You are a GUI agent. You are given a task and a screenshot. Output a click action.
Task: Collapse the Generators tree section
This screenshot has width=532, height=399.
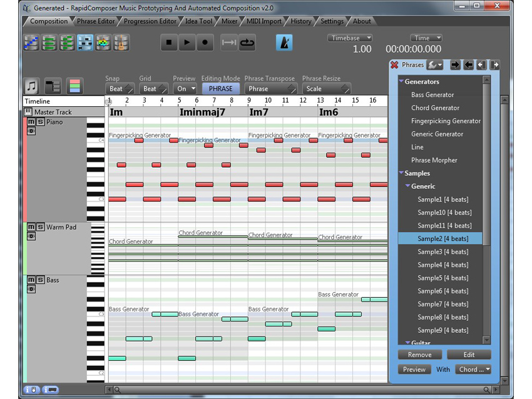(401, 81)
